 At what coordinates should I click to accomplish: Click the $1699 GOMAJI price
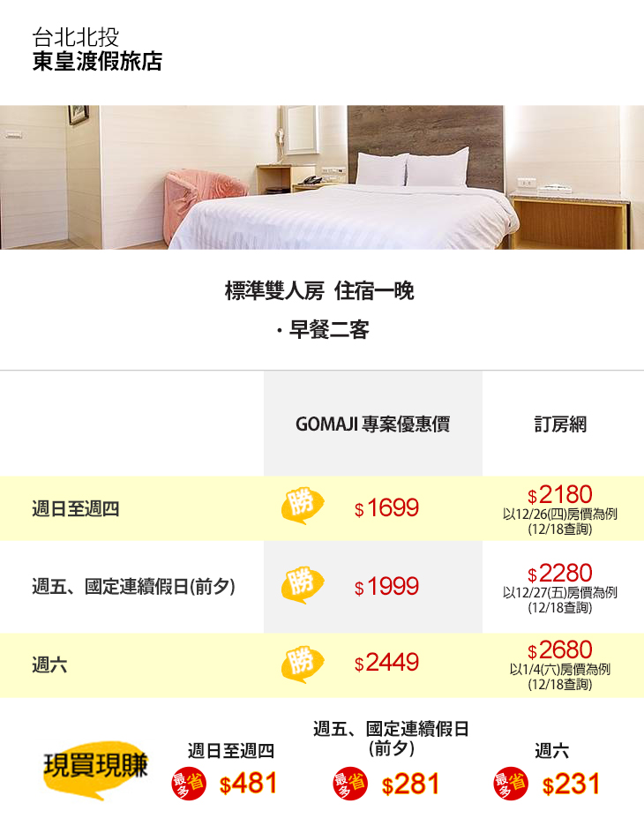(386, 509)
